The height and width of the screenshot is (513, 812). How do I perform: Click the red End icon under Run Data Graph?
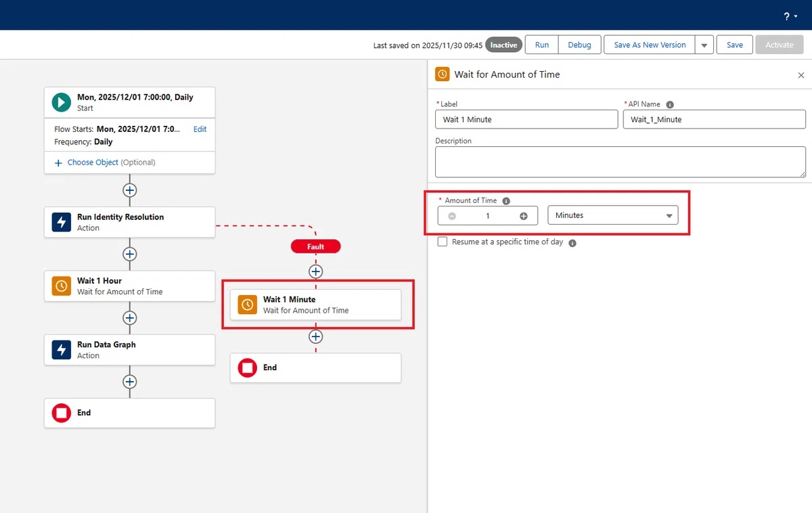coord(62,413)
